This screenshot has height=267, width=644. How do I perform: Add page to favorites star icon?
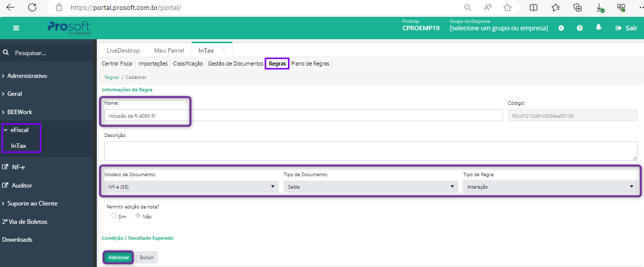(507, 7)
